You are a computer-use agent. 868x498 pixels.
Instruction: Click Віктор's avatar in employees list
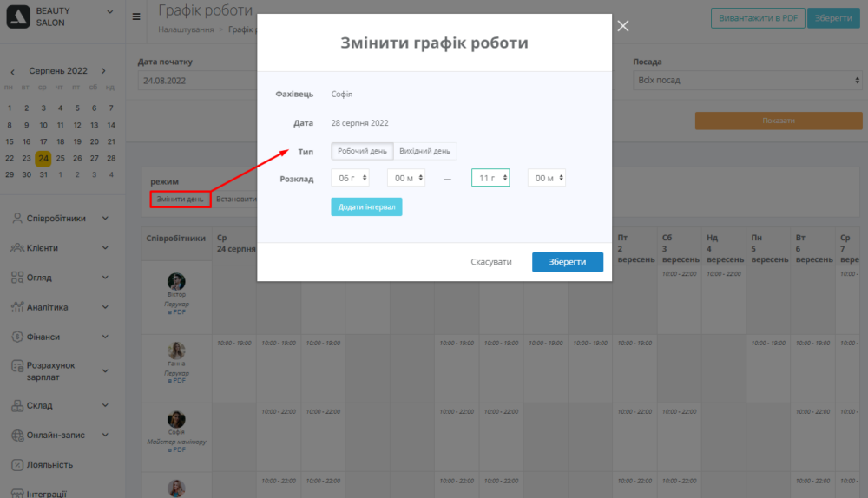[176, 282]
